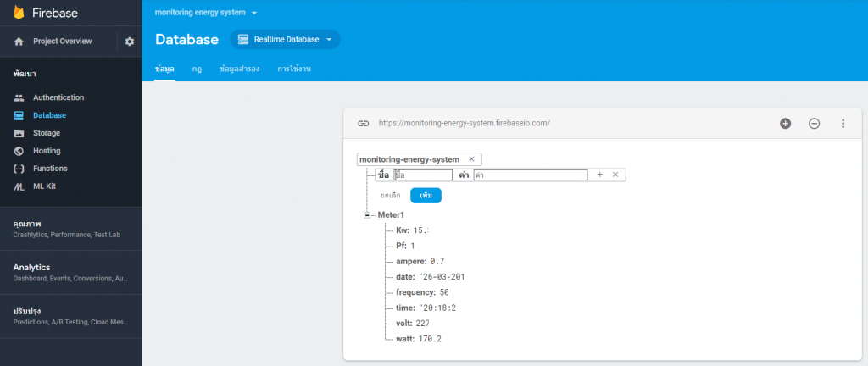This screenshot has height=366, width=868.
Task: Open Functions in the sidebar
Action: click(x=50, y=169)
